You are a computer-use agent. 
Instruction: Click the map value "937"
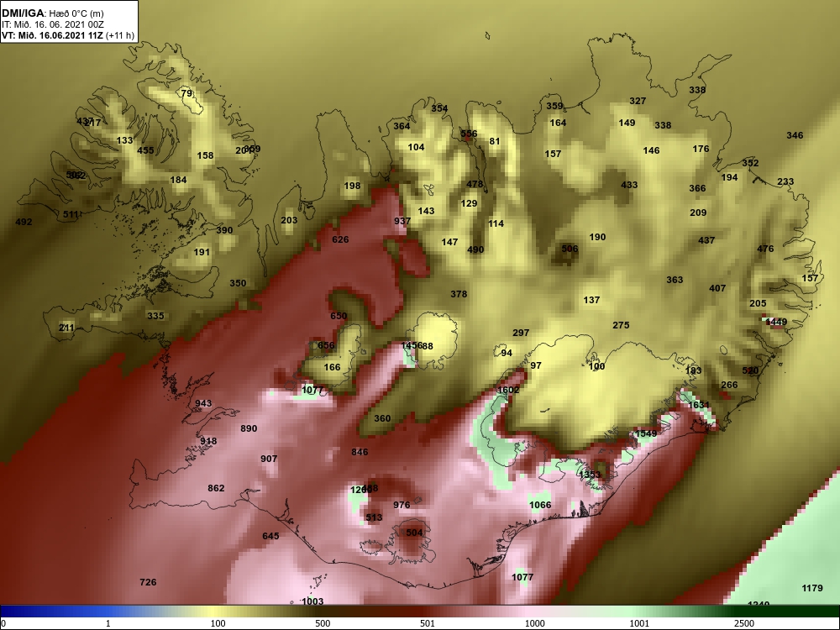click(x=402, y=221)
